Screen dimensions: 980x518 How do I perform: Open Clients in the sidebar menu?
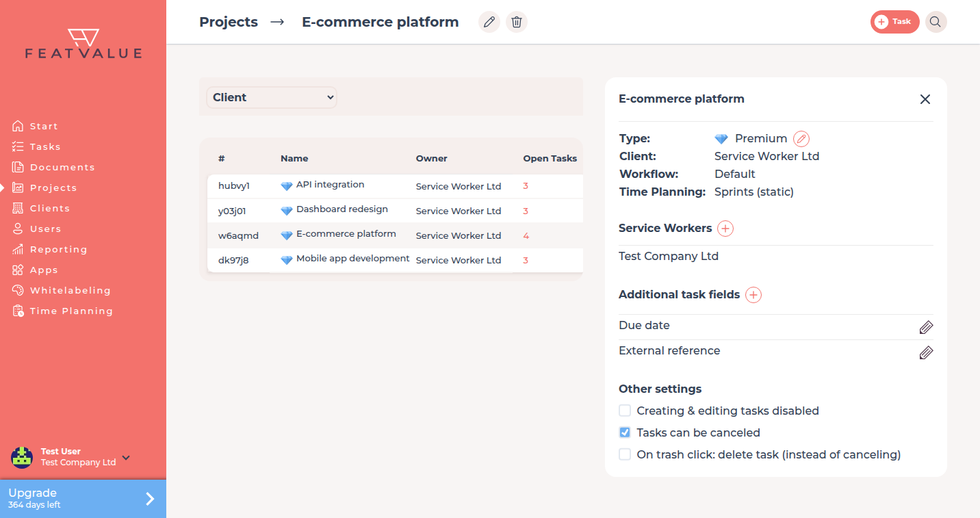50,208
